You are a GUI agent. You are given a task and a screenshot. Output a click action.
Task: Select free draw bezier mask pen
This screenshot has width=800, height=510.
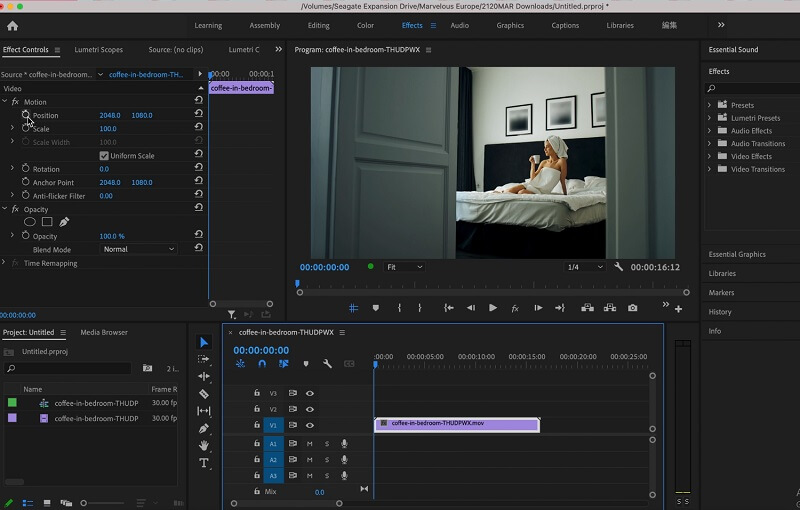coord(64,222)
